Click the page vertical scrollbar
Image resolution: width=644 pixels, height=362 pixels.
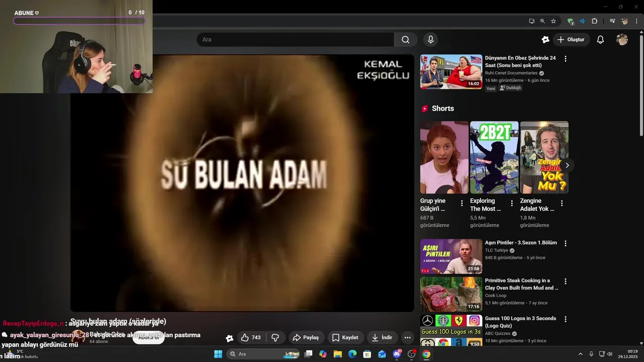tap(641, 85)
